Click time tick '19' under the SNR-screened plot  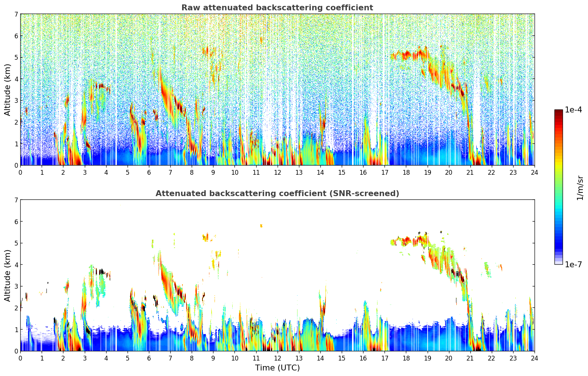tap(427, 358)
